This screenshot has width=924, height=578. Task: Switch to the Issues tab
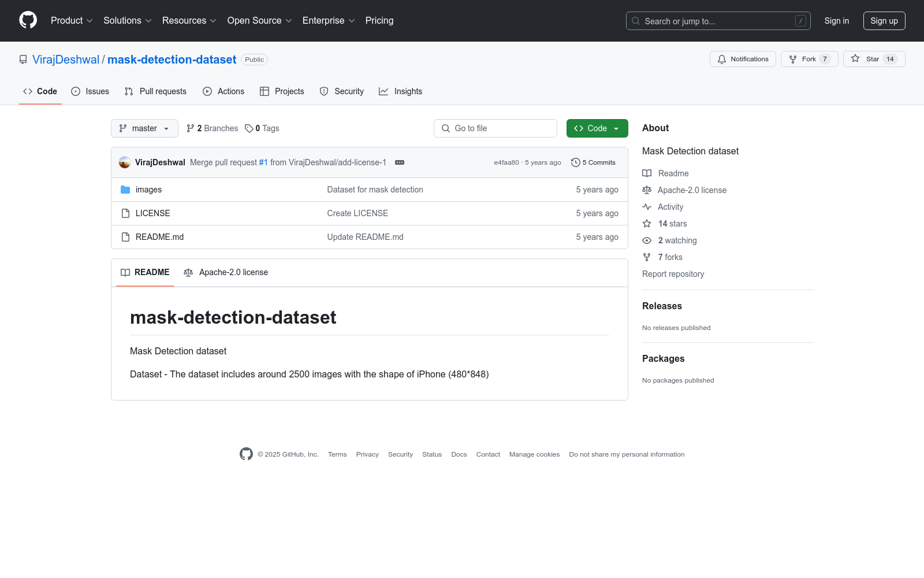[90, 91]
